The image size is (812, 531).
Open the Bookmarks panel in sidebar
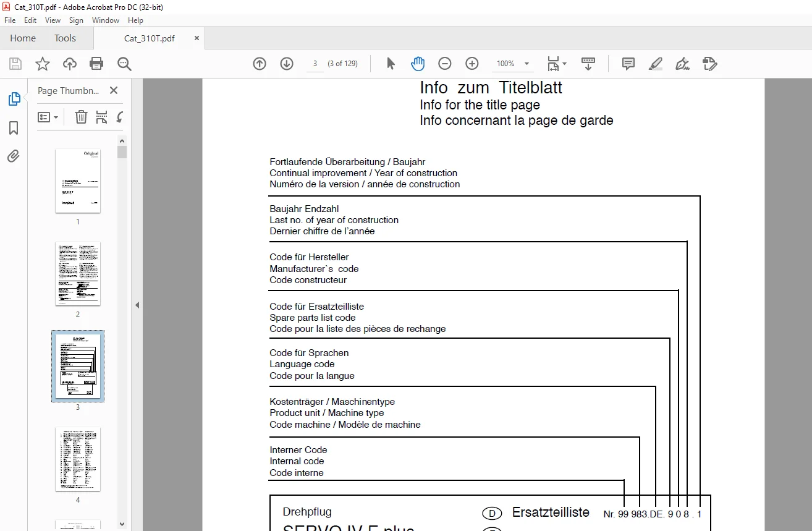(x=14, y=128)
